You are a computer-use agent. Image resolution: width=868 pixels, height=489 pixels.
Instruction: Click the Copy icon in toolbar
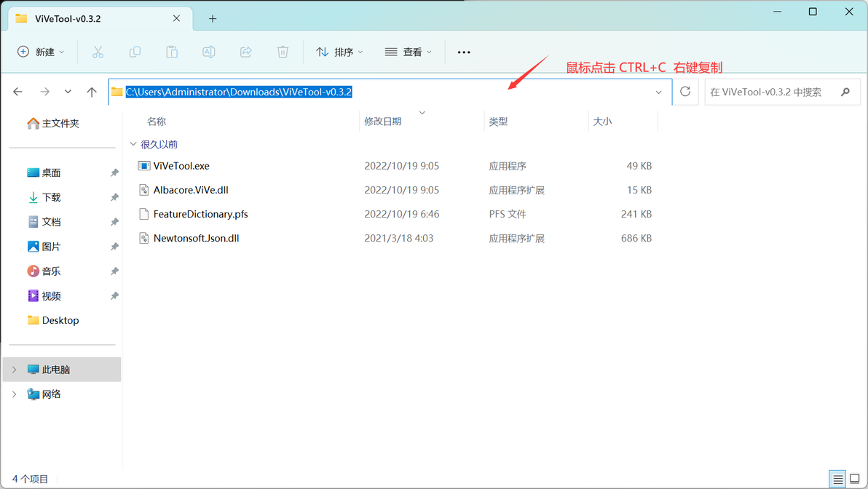click(135, 52)
